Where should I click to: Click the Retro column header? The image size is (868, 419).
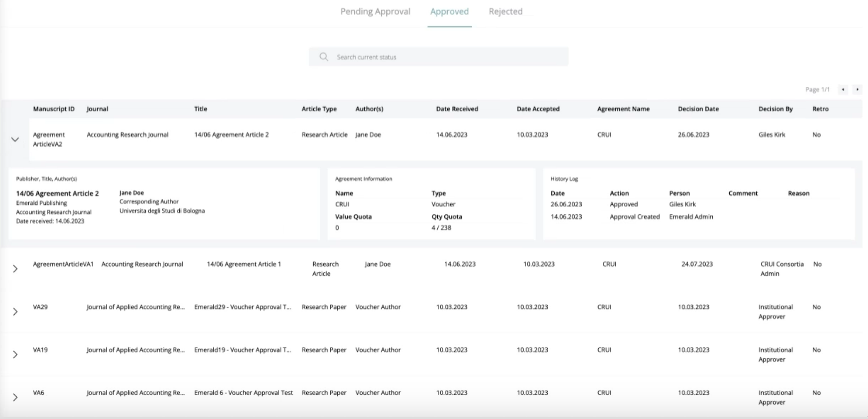[820, 109]
